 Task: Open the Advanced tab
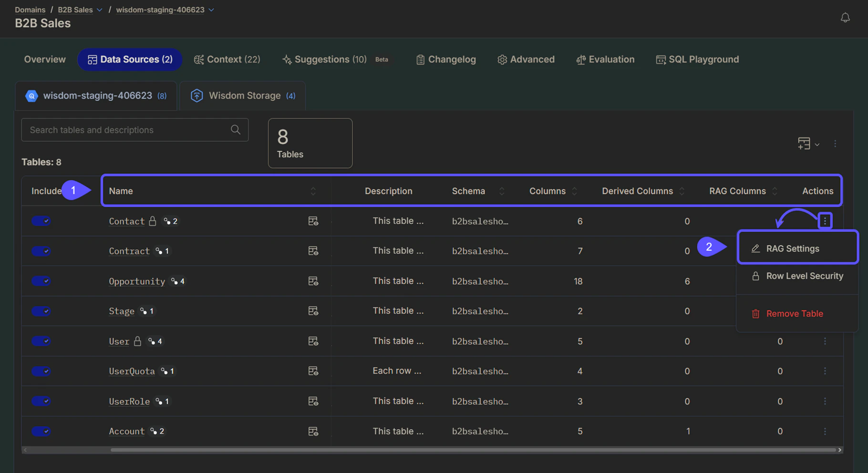(526, 59)
